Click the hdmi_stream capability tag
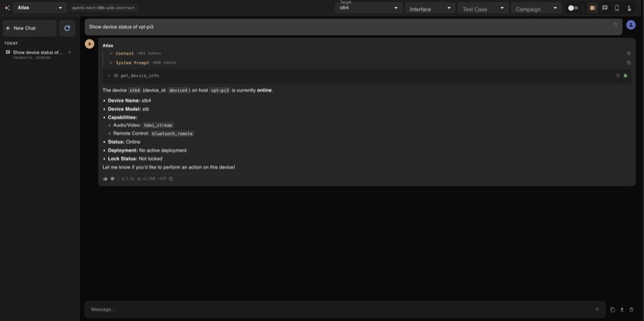Image resolution: width=644 pixels, height=321 pixels. point(158,125)
